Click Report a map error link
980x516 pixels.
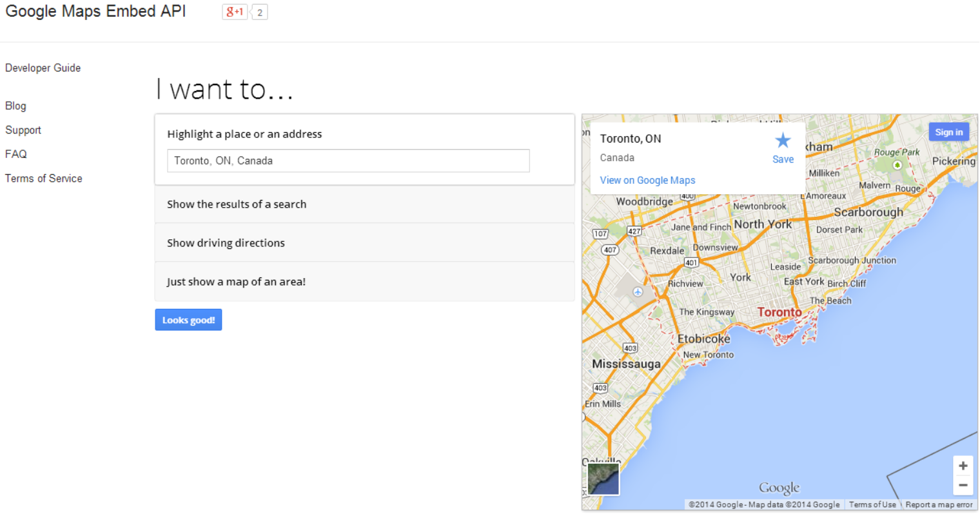(x=939, y=505)
